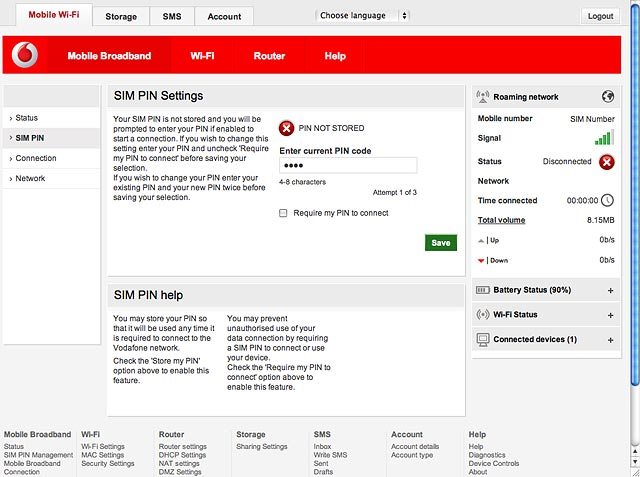
Task: Click the roaming globe icon
Action: [x=608, y=97]
